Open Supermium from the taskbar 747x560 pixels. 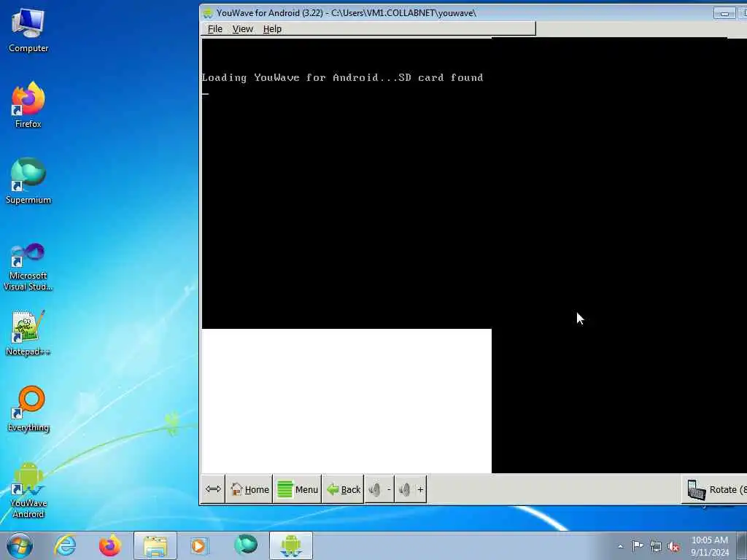(246, 545)
